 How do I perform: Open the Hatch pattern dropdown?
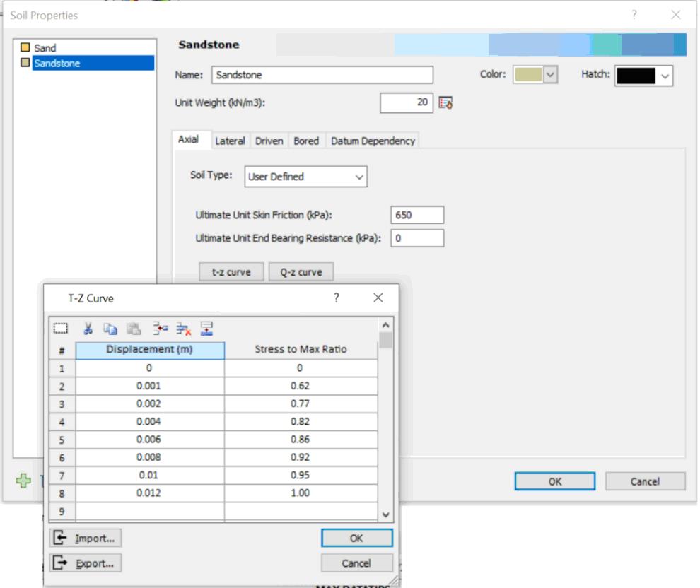pos(643,76)
